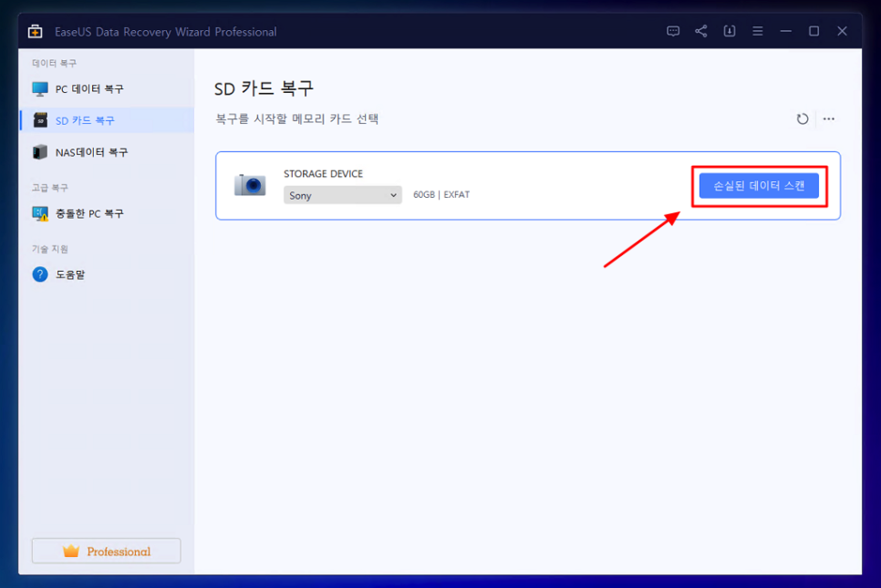Screen dimensions: 881x588
Task: Click the NAS server icon in sidebar
Action: point(40,151)
